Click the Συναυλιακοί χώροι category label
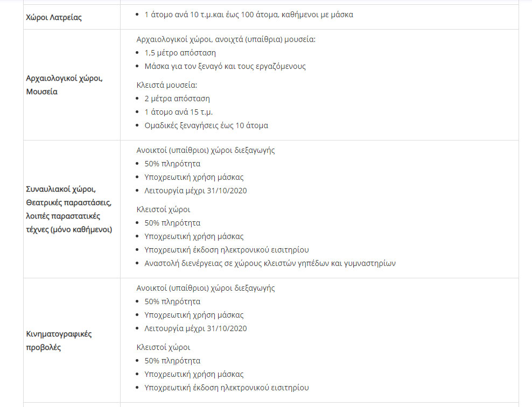Screen dimensions: 532x407 coord(69,209)
